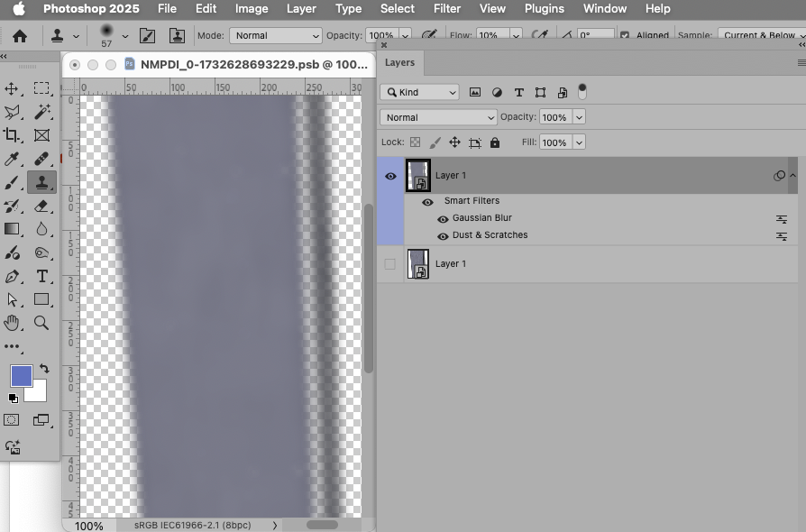Viewport: 806px width, 532px height.
Task: Select the Type tool
Action: [41, 276]
